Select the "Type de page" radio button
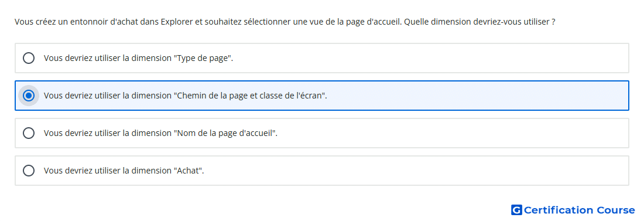The width and height of the screenshot is (644, 221). 29,58
